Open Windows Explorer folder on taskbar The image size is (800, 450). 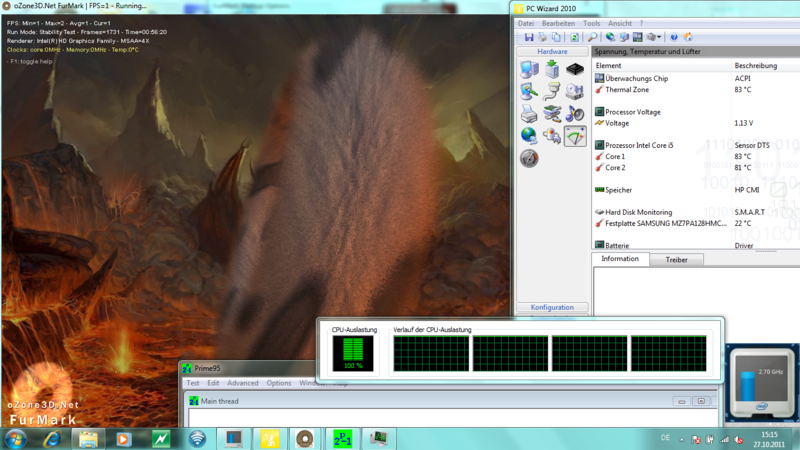pyautogui.click(x=88, y=439)
